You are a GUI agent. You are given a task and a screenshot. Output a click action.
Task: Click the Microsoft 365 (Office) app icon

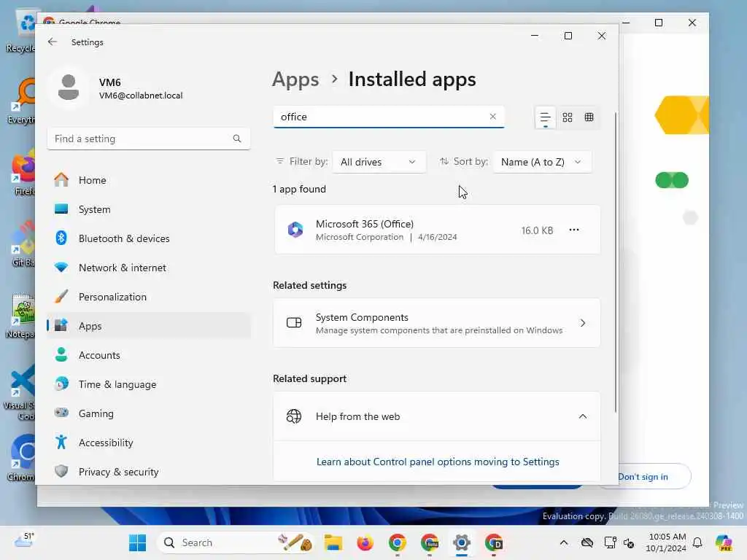coord(295,230)
